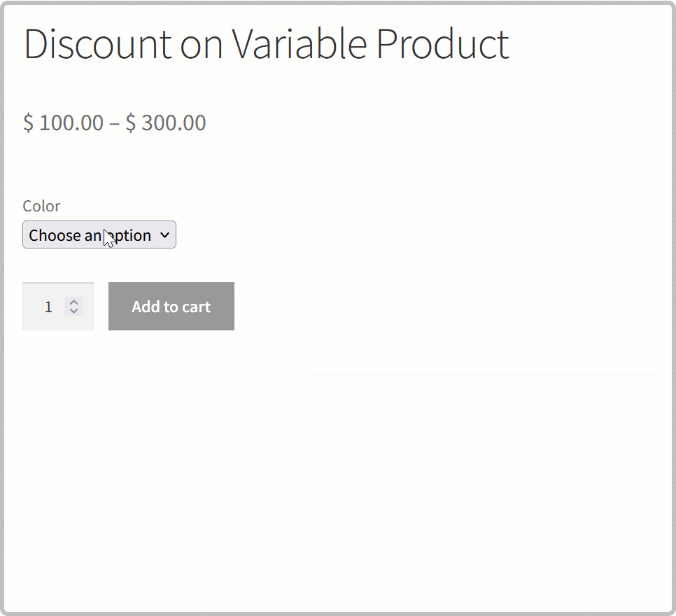Focus the quantity input field
The height and width of the screenshot is (616, 676).
point(43,307)
